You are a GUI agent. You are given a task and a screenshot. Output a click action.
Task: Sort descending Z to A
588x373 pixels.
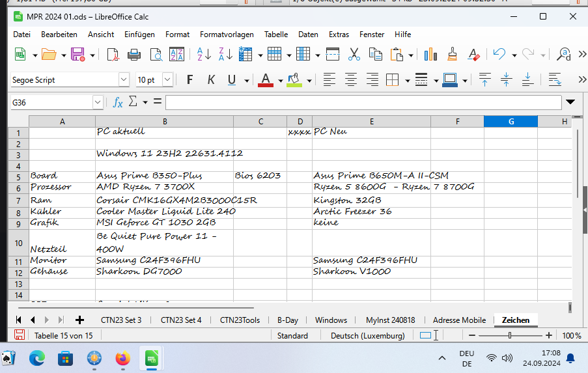click(225, 55)
